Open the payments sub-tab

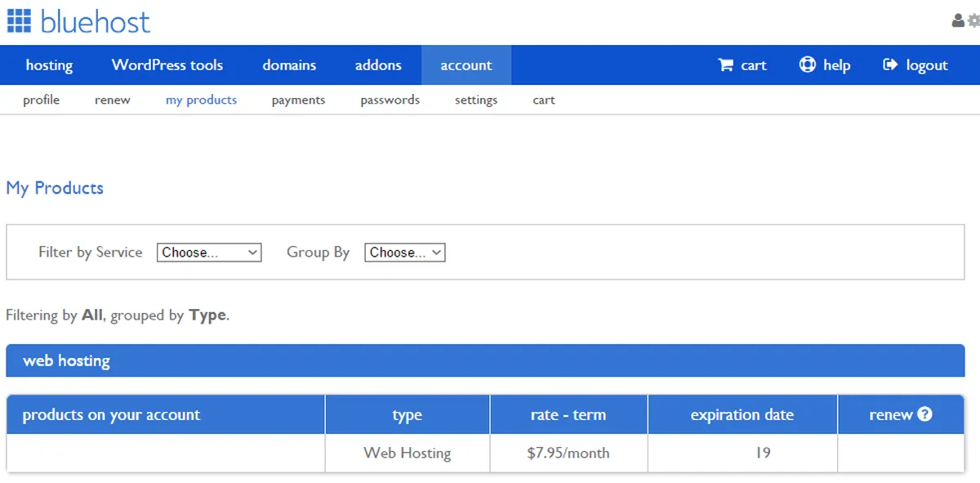298,100
